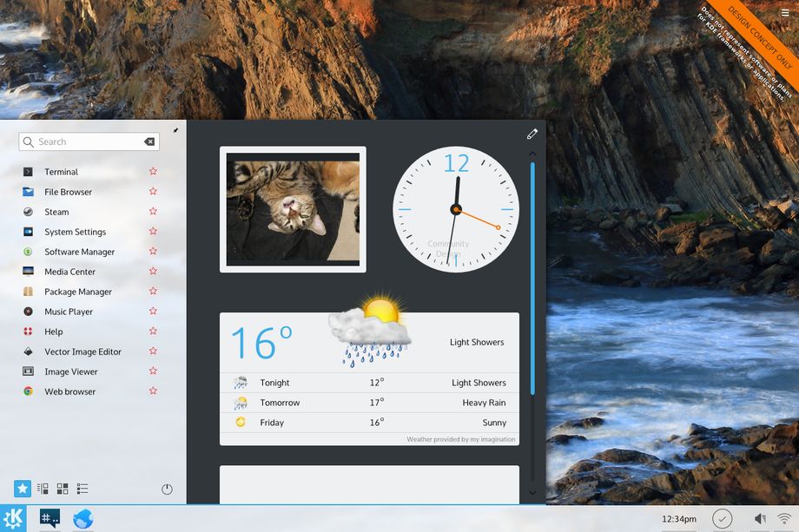799x532 pixels.
Task: Open System Settings from the list
Action: pyautogui.click(x=75, y=232)
